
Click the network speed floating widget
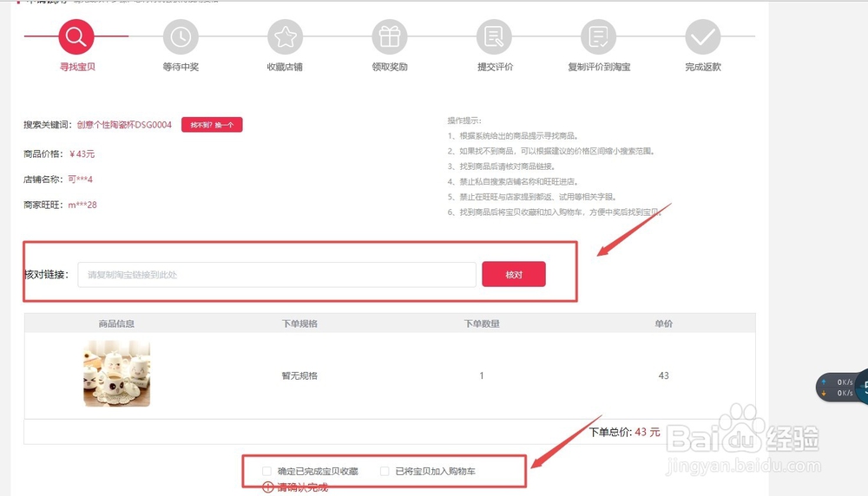click(x=841, y=387)
